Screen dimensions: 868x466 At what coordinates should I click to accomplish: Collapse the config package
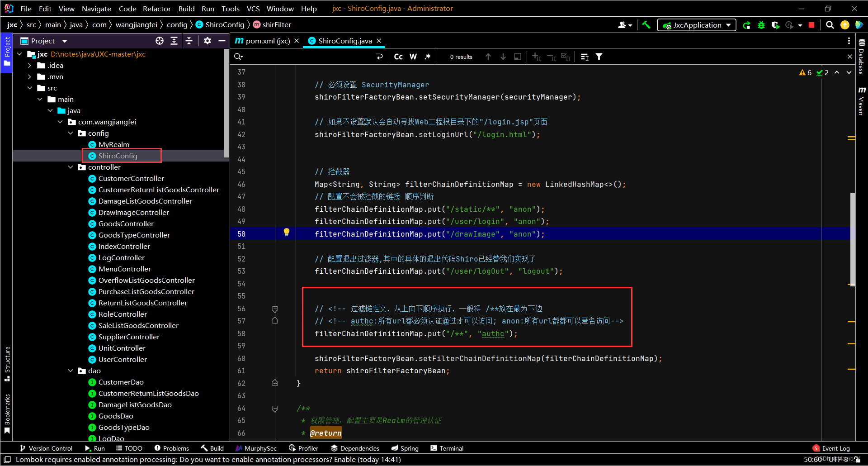[70, 133]
